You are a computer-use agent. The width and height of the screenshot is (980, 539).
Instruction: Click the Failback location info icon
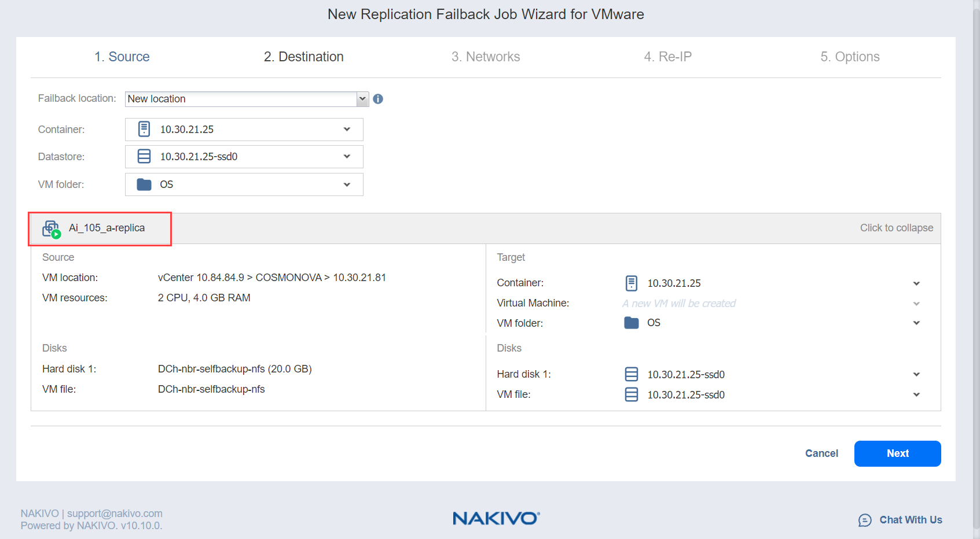[378, 99]
